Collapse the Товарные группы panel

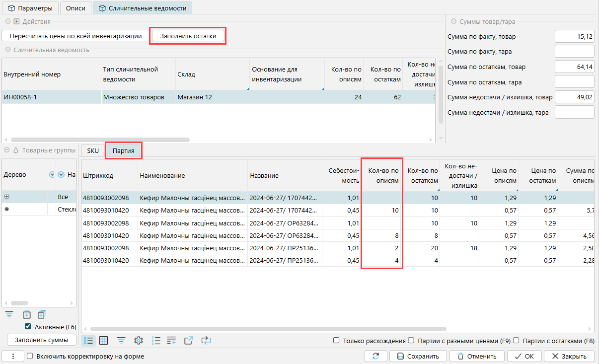click(x=7, y=150)
